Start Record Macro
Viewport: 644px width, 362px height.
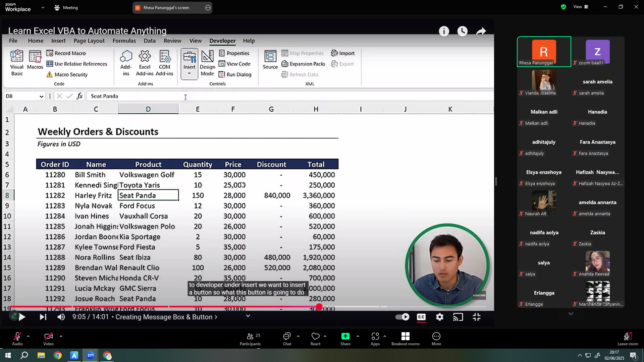pyautogui.click(x=66, y=53)
